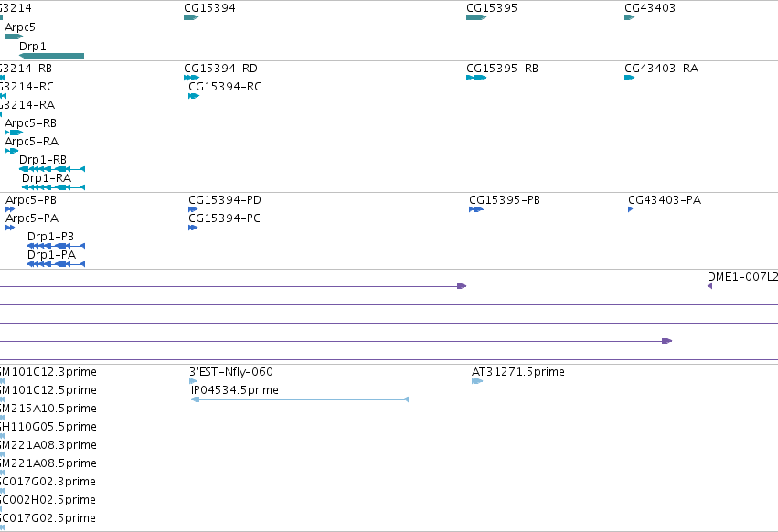The height and width of the screenshot is (532, 778).
Task: Click the CG43403-PA protein glyph
Action: click(x=631, y=209)
